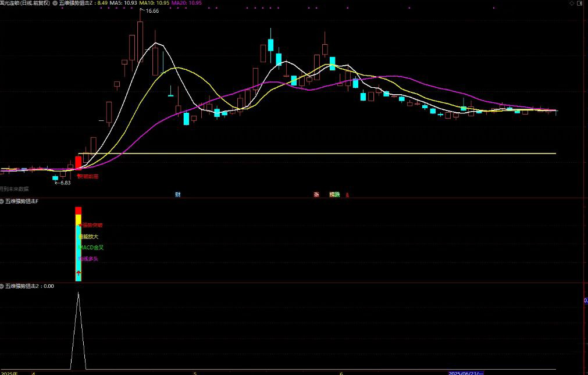Click the red signal candle on breakout day
588x375 pixels.
click(79, 162)
